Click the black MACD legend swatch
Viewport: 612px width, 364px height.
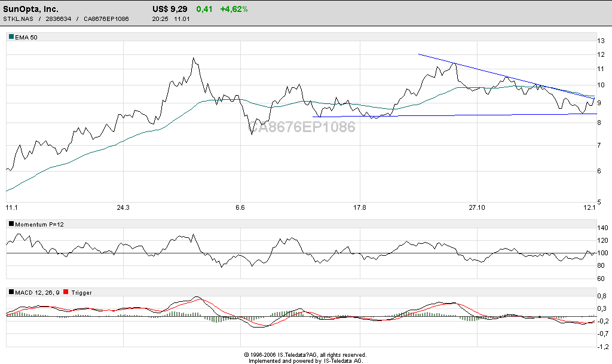[11, 292]
